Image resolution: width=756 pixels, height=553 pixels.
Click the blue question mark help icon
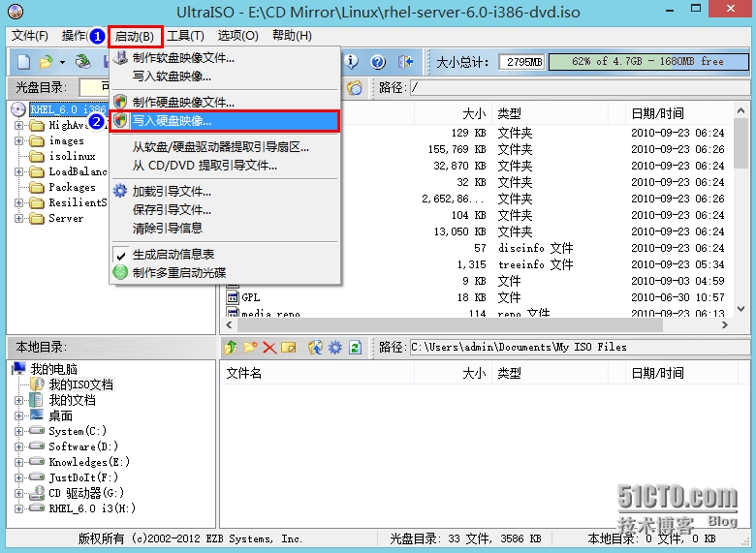[x=378, y=62]
